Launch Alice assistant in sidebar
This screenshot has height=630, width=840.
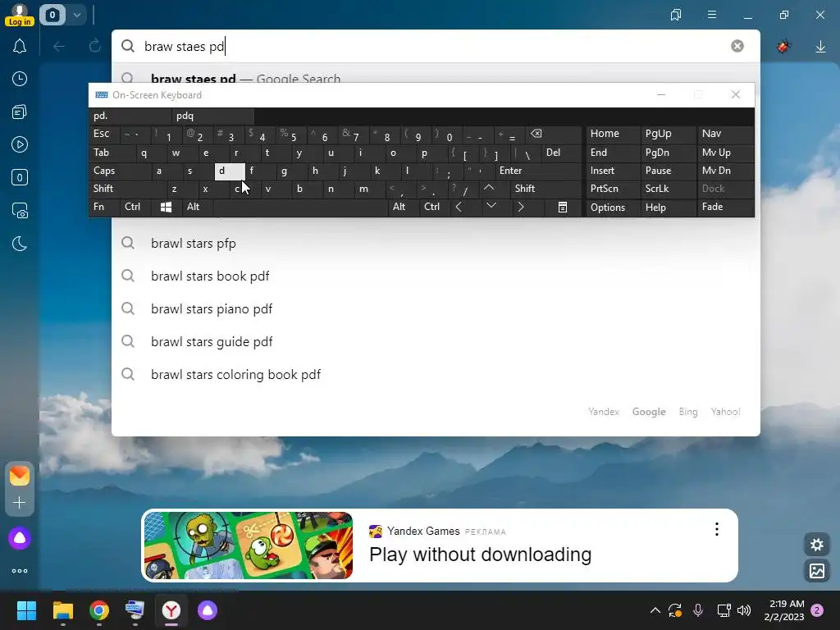click(x=20, y=538)
